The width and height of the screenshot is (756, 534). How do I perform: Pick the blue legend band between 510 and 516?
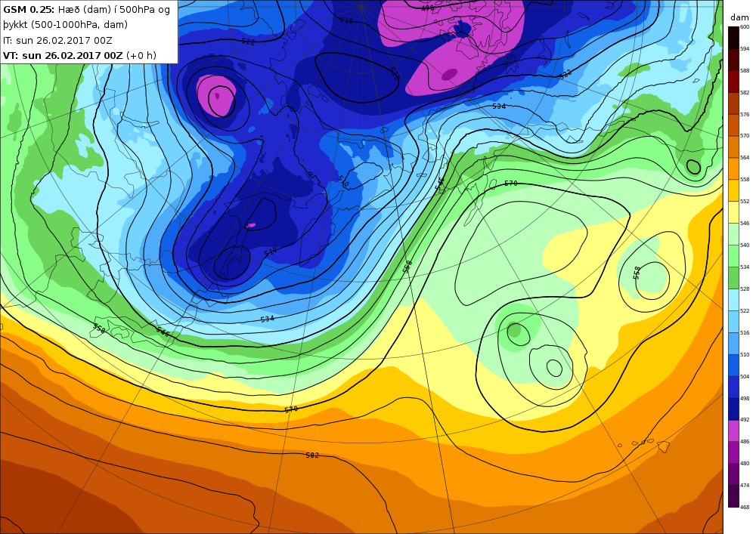click(733, 344)
